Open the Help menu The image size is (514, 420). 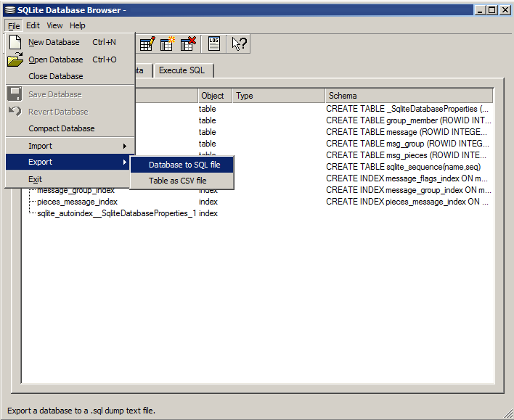[x=78, y=25]
